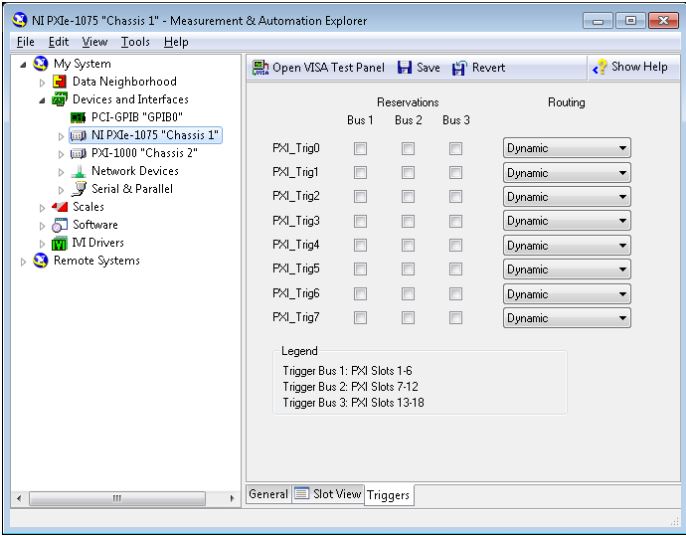Screen dimensions: 686x536
Task: Open the File menu
Action: click(x=25, y=42)
